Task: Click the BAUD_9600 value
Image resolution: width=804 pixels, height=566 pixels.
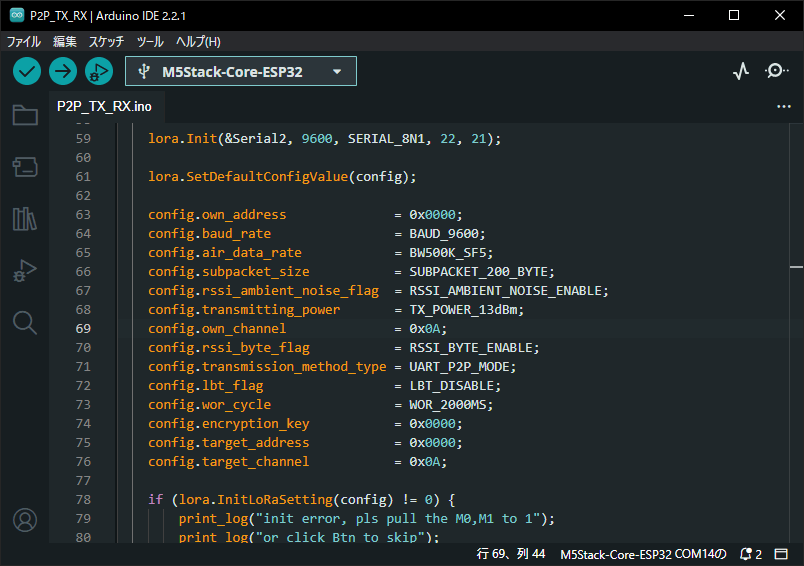Action: (x=444, y=234)
